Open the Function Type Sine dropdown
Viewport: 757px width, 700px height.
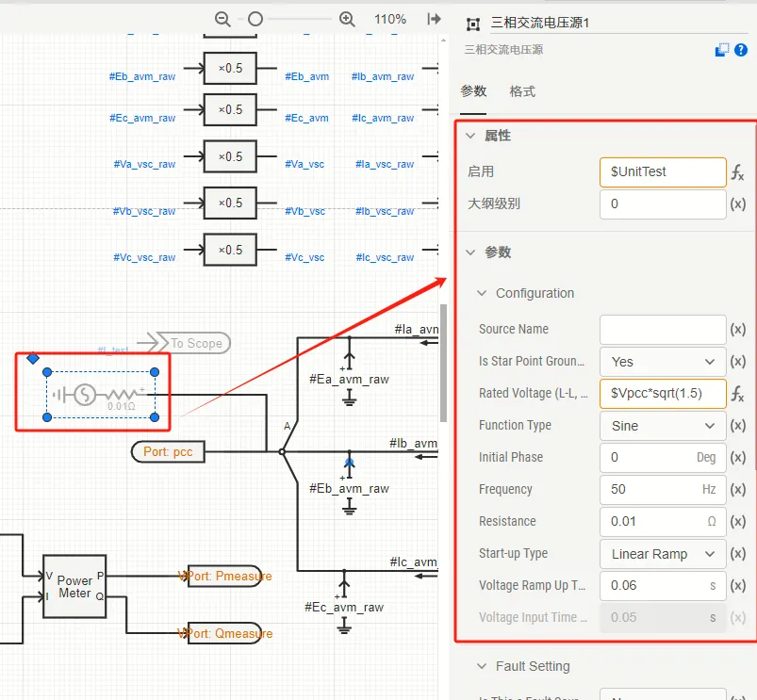663,426
